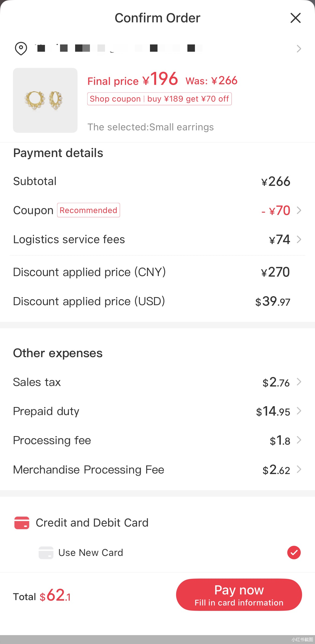The image size is (315, 644).
Task: Expand the Coupon discount details
Action: tap(299, 210)
